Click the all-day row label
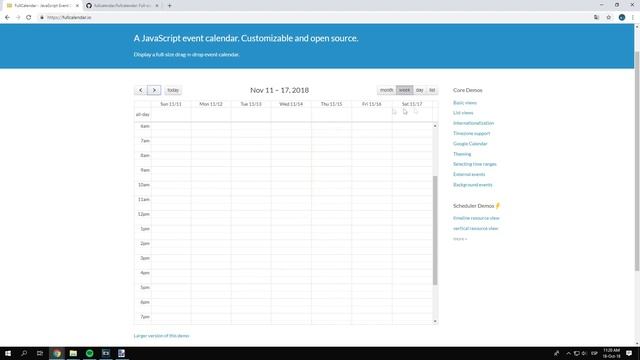 click(142, 115)
